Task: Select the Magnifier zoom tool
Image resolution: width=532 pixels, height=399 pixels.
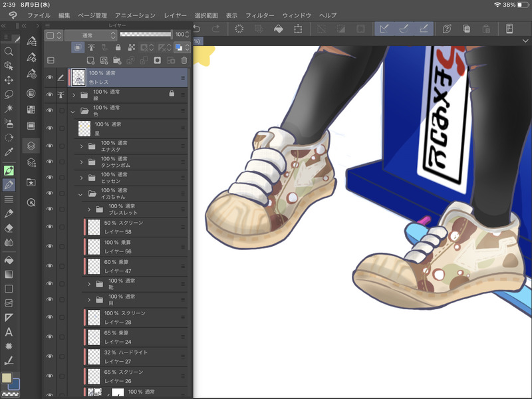Action: (x=9, y=51)
